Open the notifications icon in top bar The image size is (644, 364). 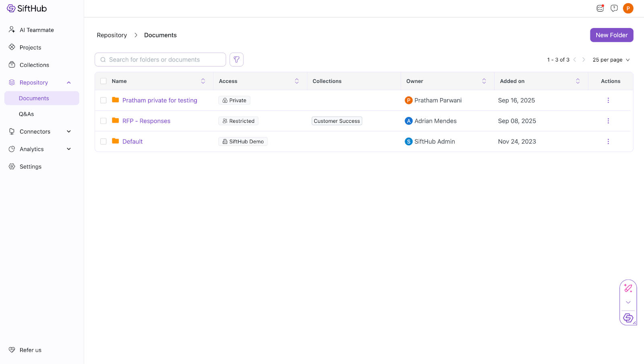[600, 8]
